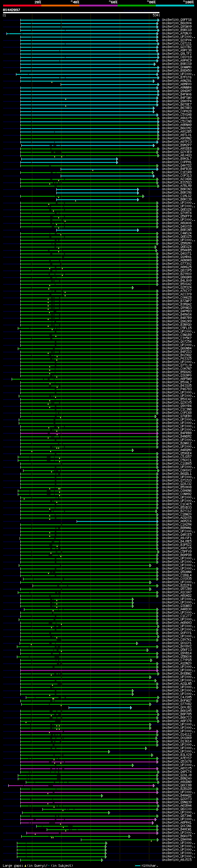Select label UniRef100_B8RIM6
This screenshot has width=197, height=868.
pyautogui.click(x=177, y=193)
